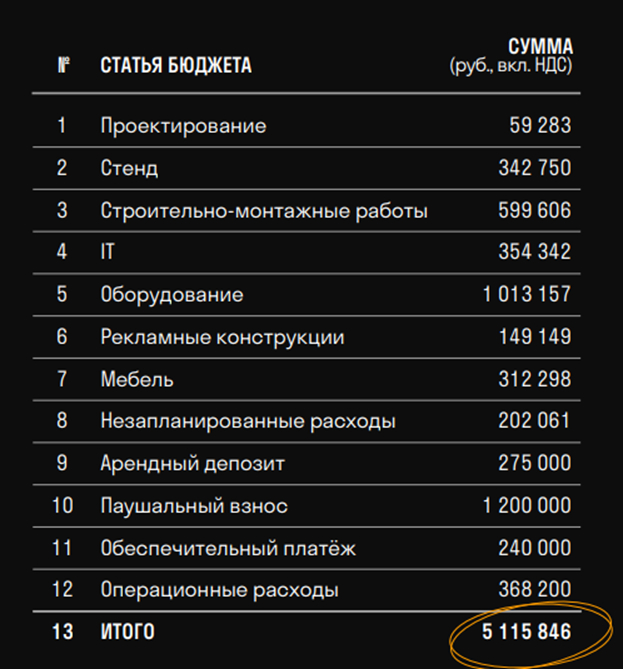Select the 59 283 amount cell
Image resolution: width=623 pixels, height=669 pixels.
pyautogui.click(x=540, y=126)
